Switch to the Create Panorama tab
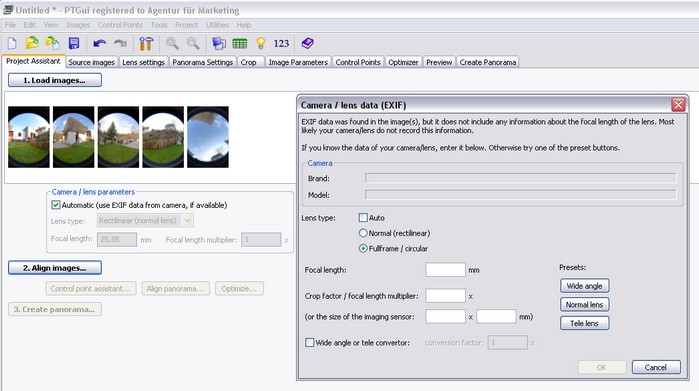Image resolution: width=699 pixels, height=391 pixels. (x=488, y=62)
